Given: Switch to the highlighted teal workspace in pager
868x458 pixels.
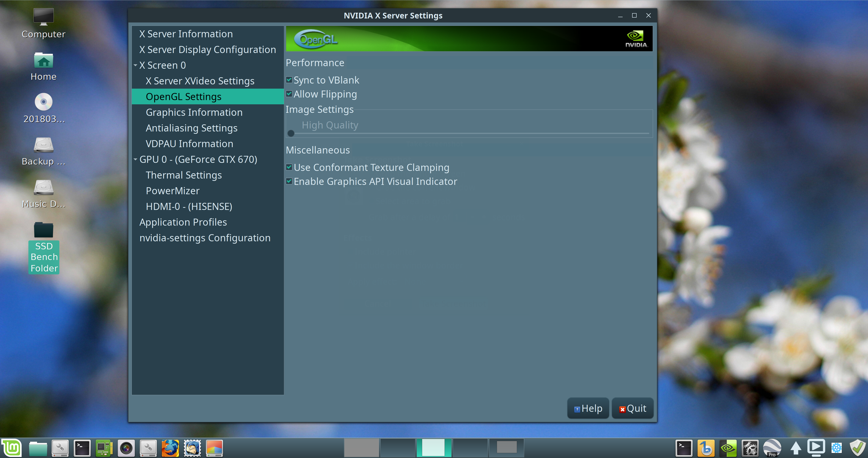Looking at the screenshot, I should tap(434, 448).
